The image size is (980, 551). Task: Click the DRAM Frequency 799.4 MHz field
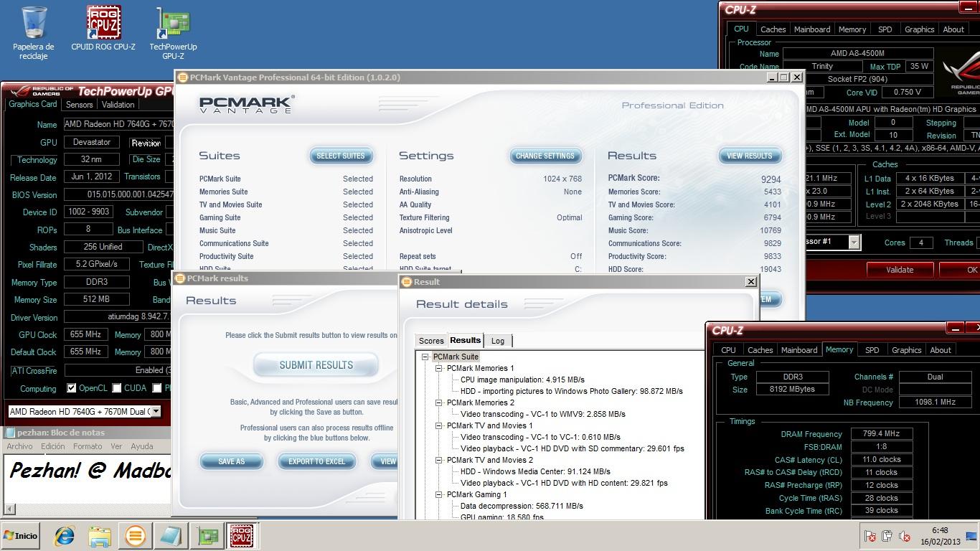[881, 433]
